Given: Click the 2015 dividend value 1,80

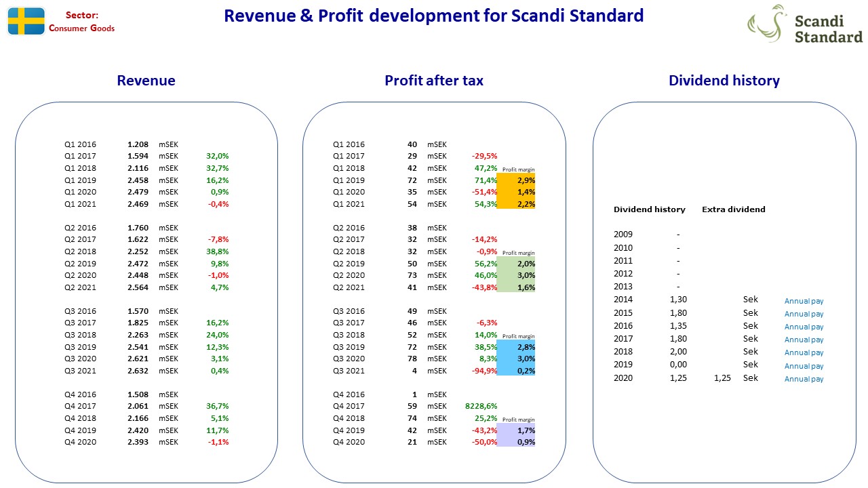Looking at the screenshot, I should click(678, 313).
